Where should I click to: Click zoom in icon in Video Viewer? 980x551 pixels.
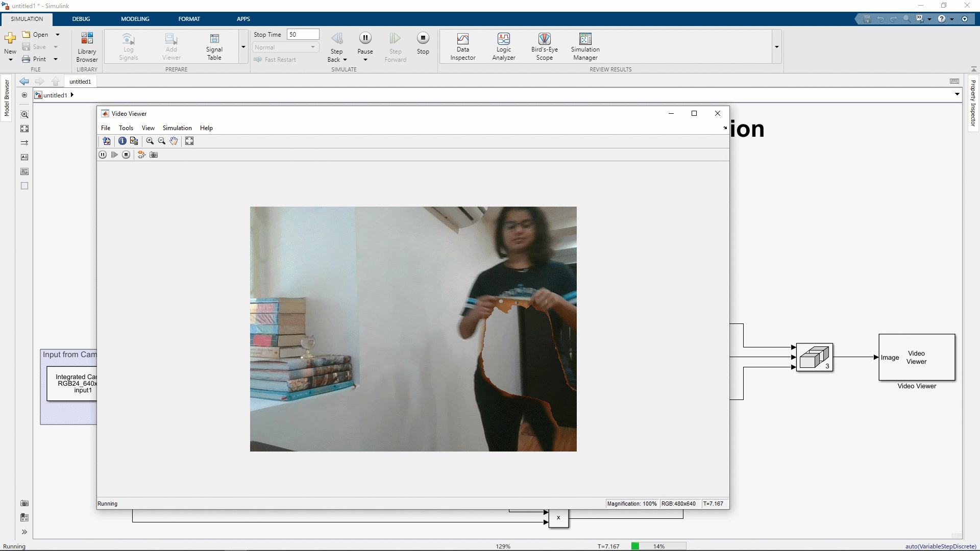pyautogui.click(x=150, y=141)
